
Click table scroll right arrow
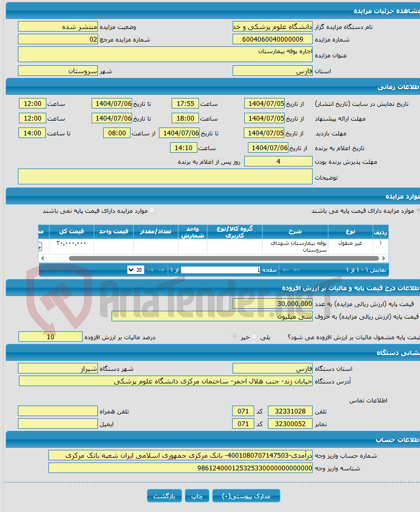pyautogui.click(x=384, y=258)
